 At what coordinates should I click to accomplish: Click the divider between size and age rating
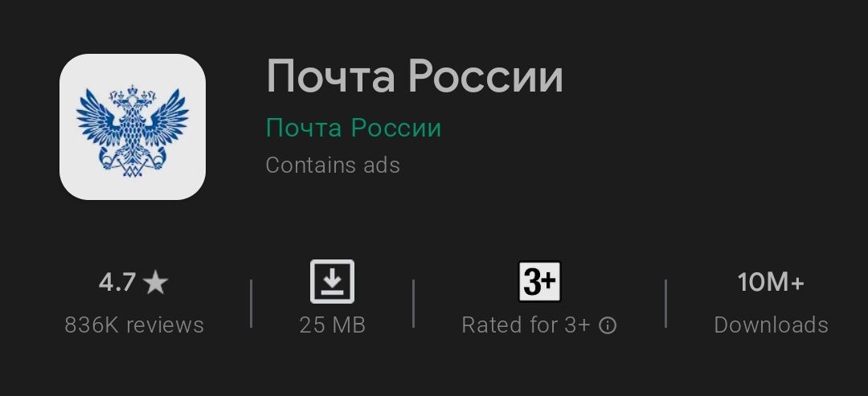[x=414, y=304]
